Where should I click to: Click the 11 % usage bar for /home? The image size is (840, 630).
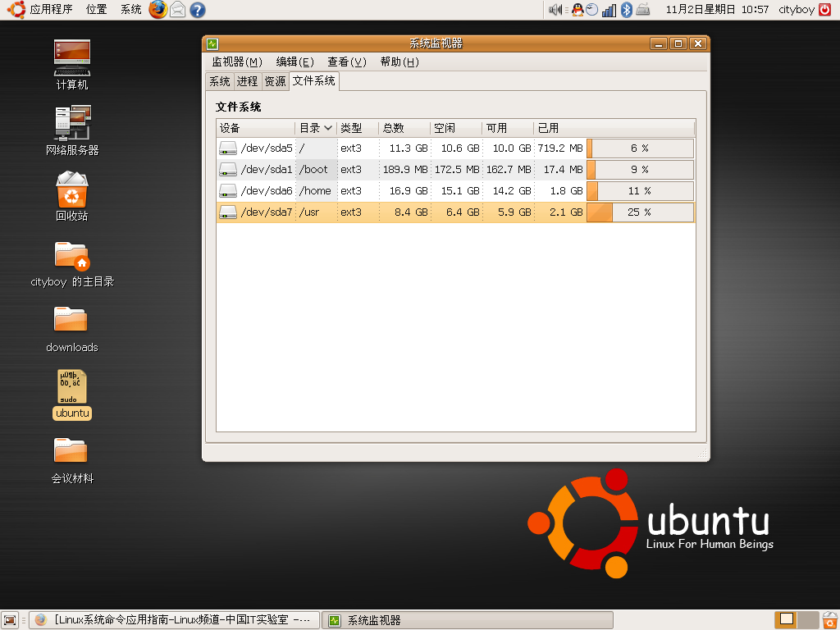coord(640,191)
